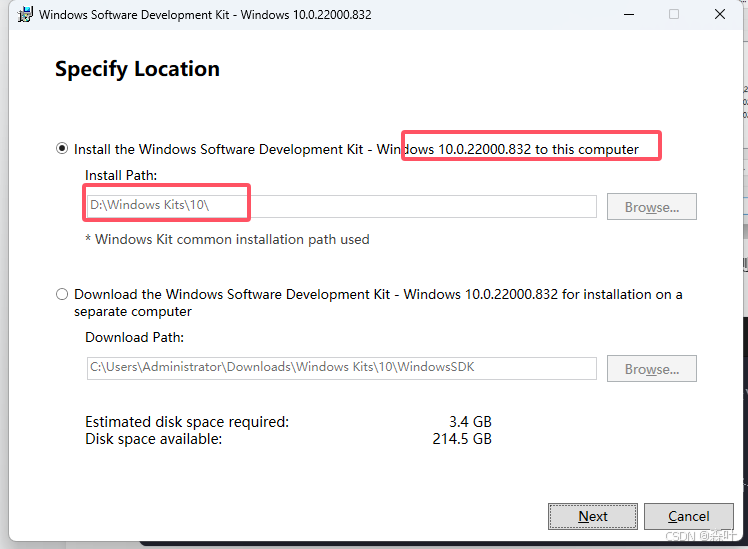Screen dimensions: 748x549
Task: Click the Install Path text field
Action: pyautogui.click(x=342, y=206)
